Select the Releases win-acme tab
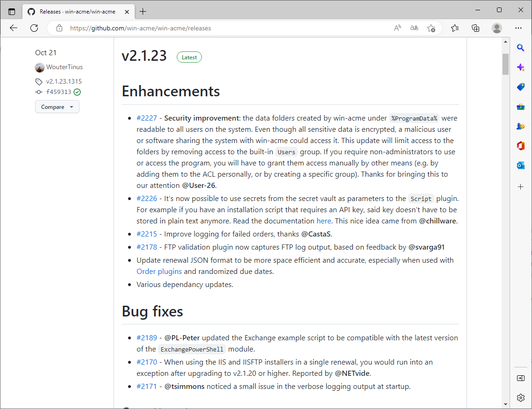Screen dimensions: 532x409 [x=78, y=12]
